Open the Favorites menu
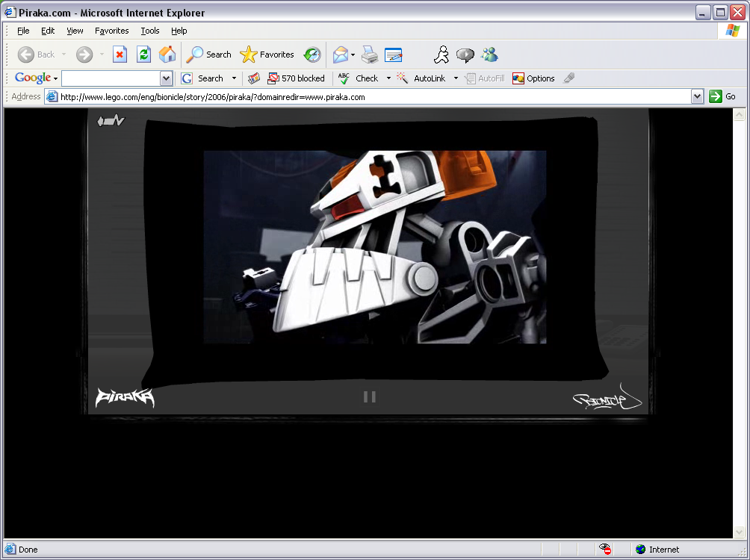The height and width of the screenshot is (560, 750). [111, 31]
